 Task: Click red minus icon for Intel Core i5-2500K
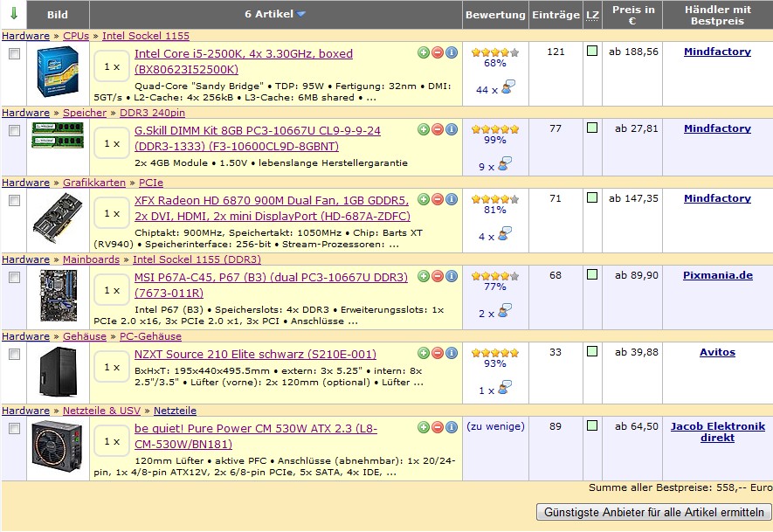(438, 52)
